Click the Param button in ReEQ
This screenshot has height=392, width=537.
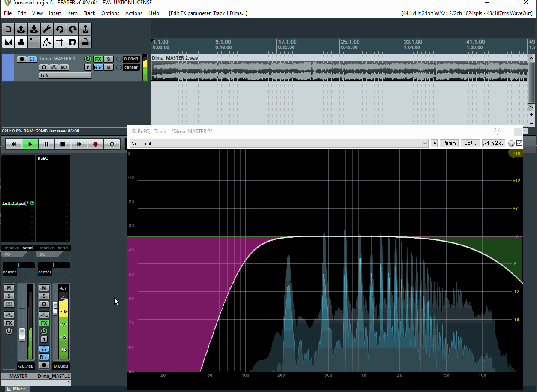pos(449,143)
